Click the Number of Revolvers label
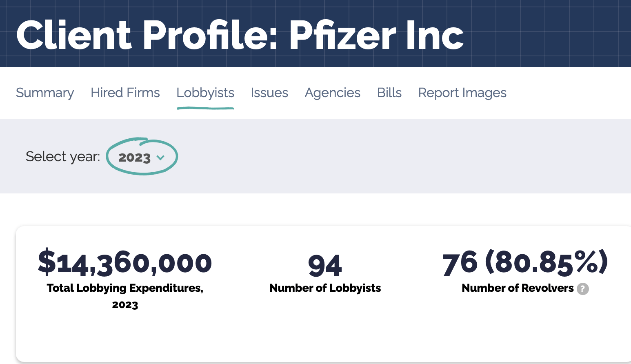This screenshot has width=631, height=364. tap(518, 288)
